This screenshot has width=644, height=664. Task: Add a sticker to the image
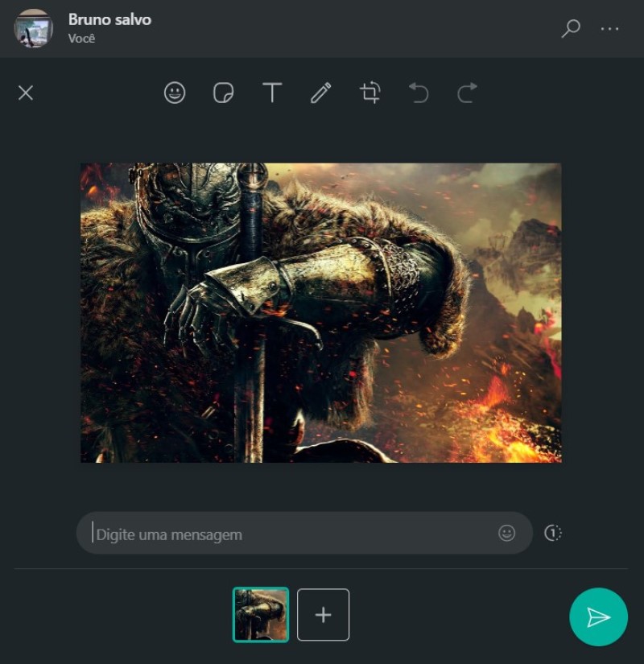[x=223, y=93]
